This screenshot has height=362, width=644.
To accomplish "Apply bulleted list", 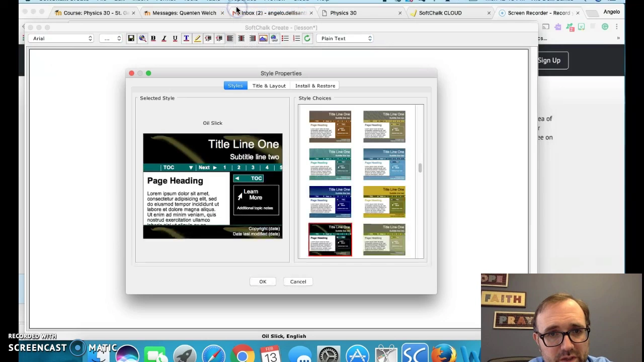I will [x=285, y=38].
